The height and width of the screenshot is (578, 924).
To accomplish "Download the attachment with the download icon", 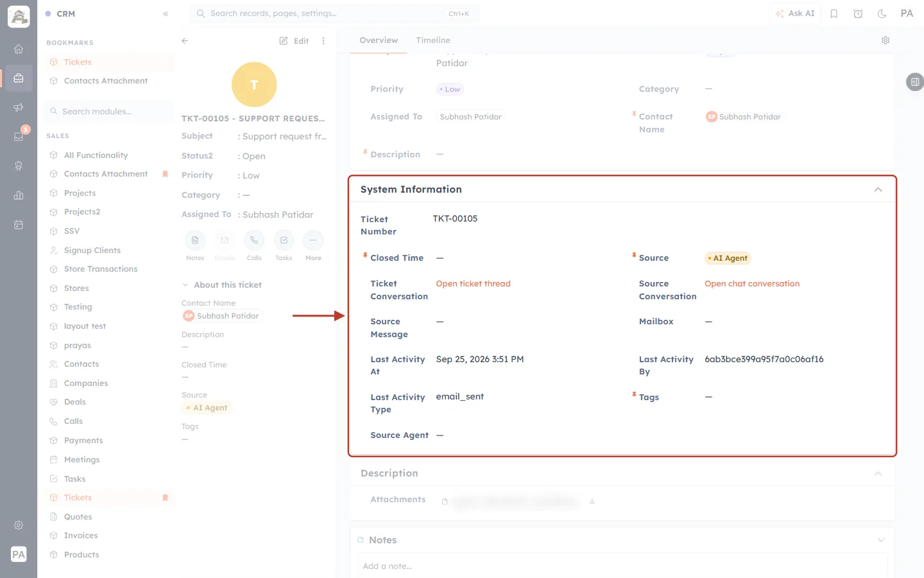I will 592,502.
